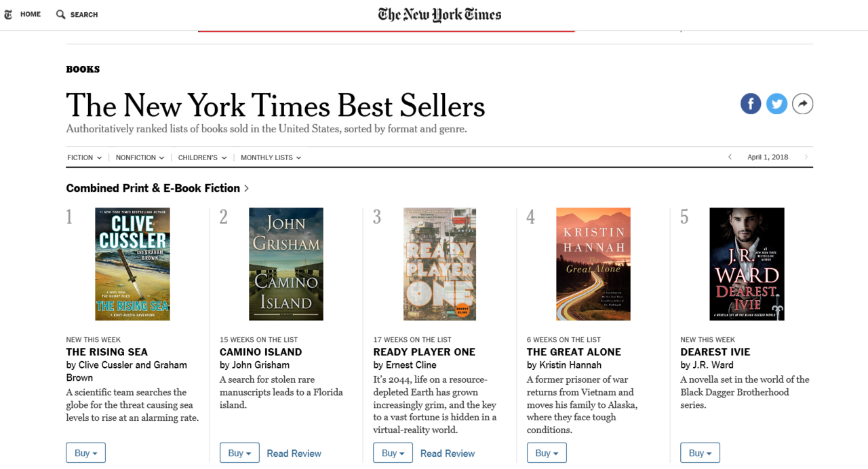
Task: Expand the Fiction dropdown menu
Action: click(x=84, y=157)
